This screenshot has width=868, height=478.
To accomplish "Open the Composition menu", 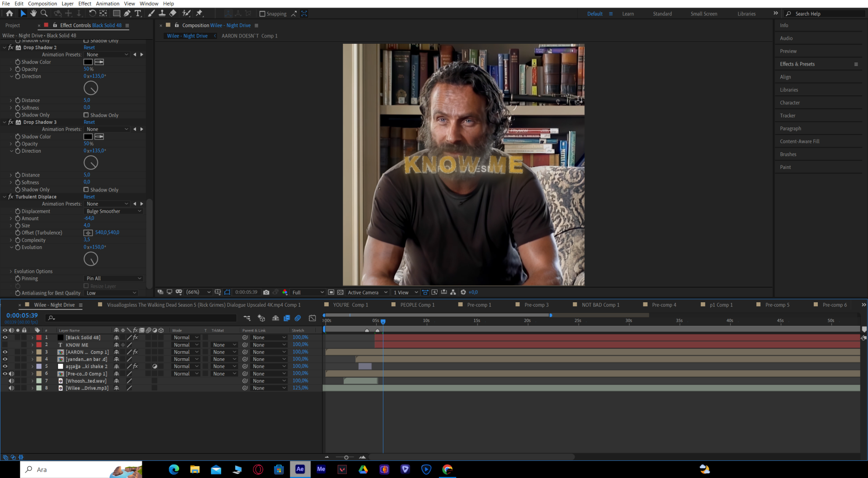I will (x=42, y=4).
